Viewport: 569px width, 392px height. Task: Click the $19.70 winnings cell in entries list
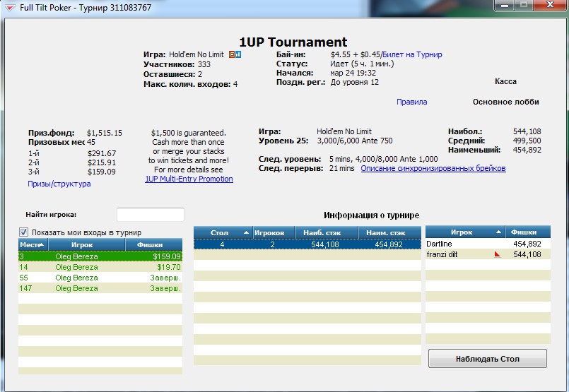pos(169,267)
